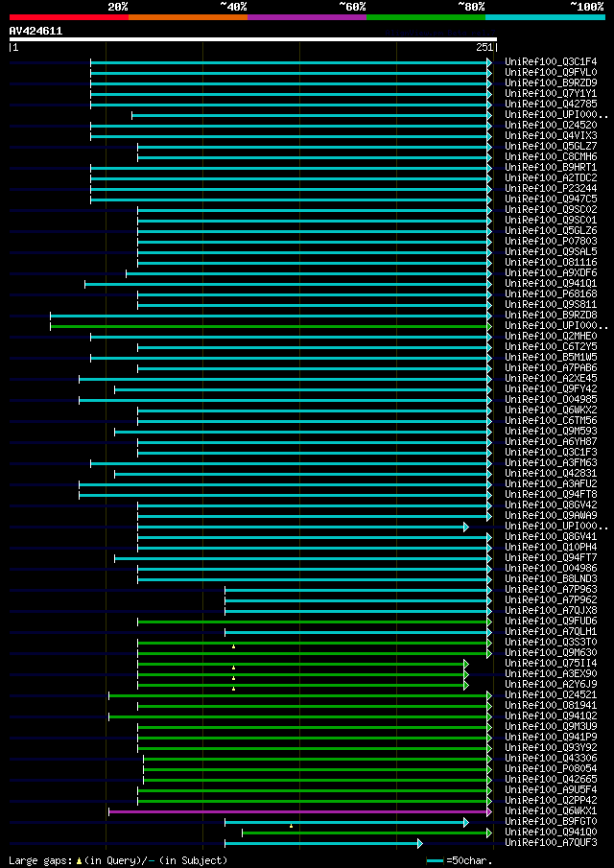Select the UniRef100_P07803 label
Image resolution: width=614 pixels, height=868 pixels.
(x=551, y=242)
